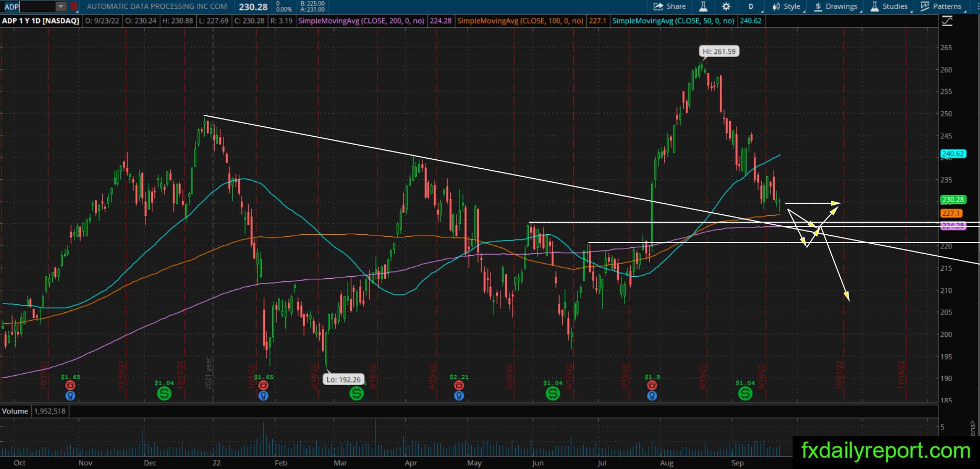Click the Aug label on time axis
Image resolution: width=980 pixels, height=469 pixels.
(666, 463)
